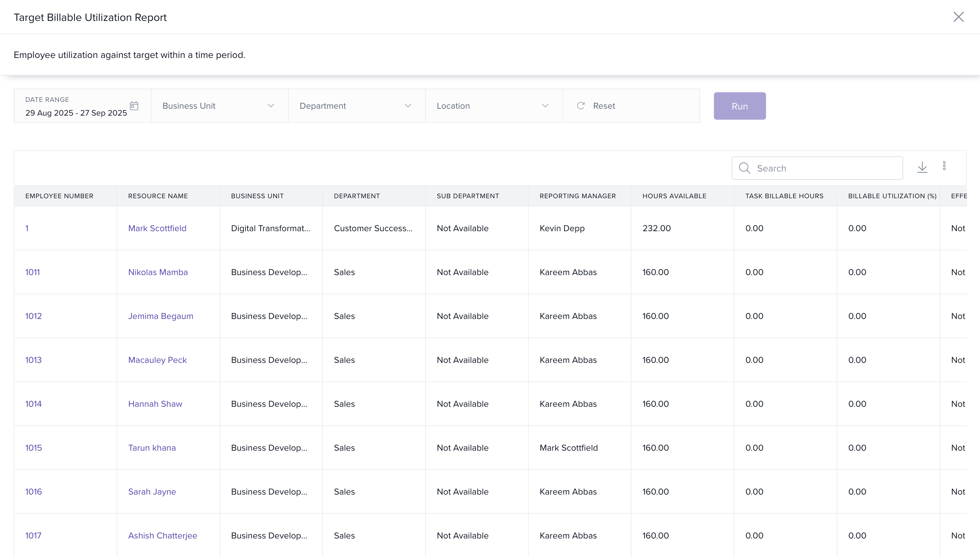Screen dimensions: 980x557
Task: Type in the Search field
Action: (826, 168)
